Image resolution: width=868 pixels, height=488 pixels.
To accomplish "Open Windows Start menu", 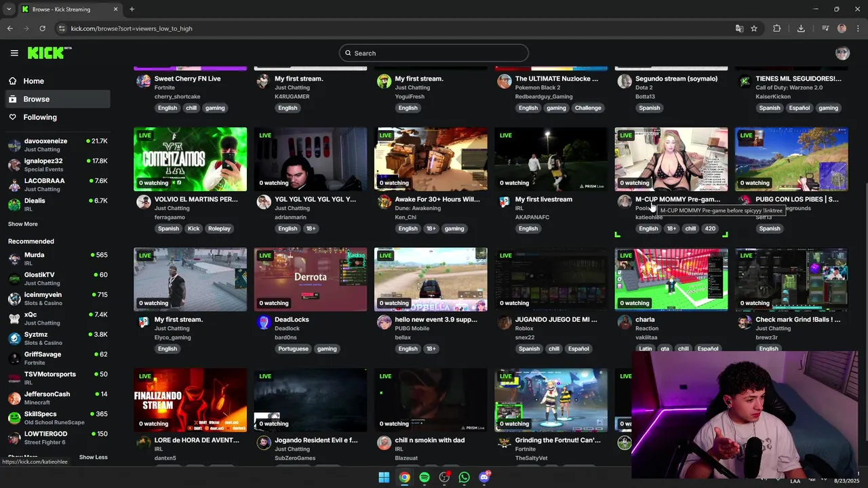I will (x=384, y=477).
